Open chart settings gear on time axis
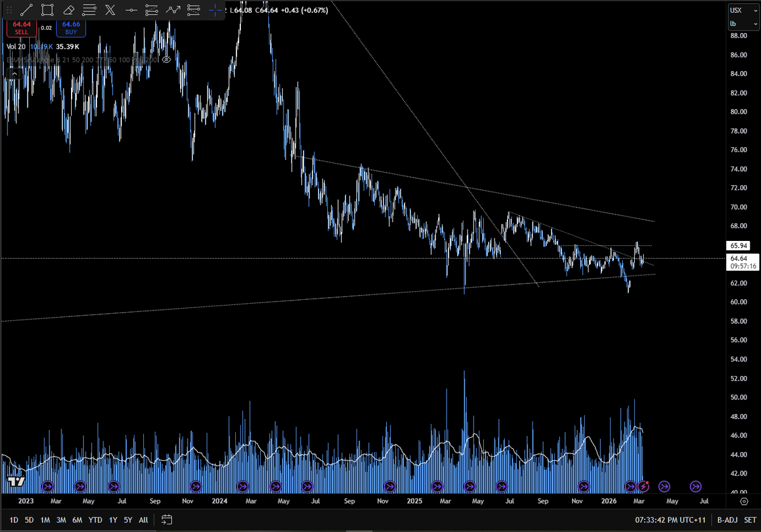Screen dimensions: 761x532 point(744,502)
